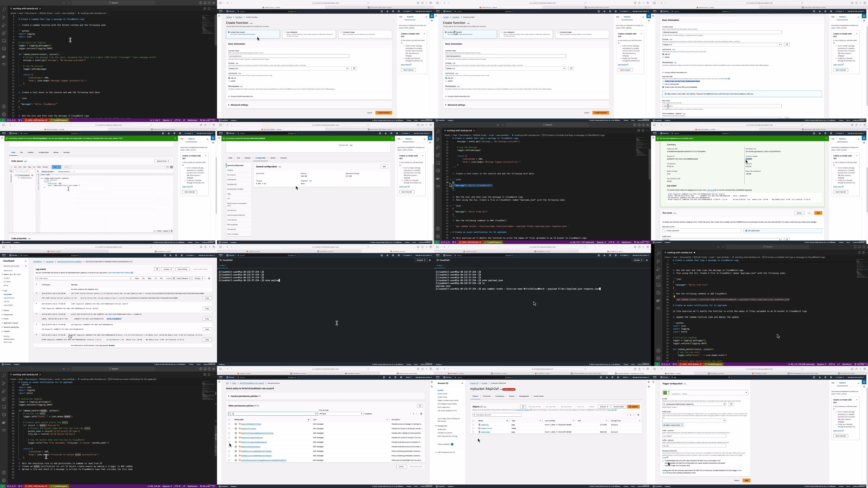
Task: Switch to the bucket Properties tab
Action: 487,396
